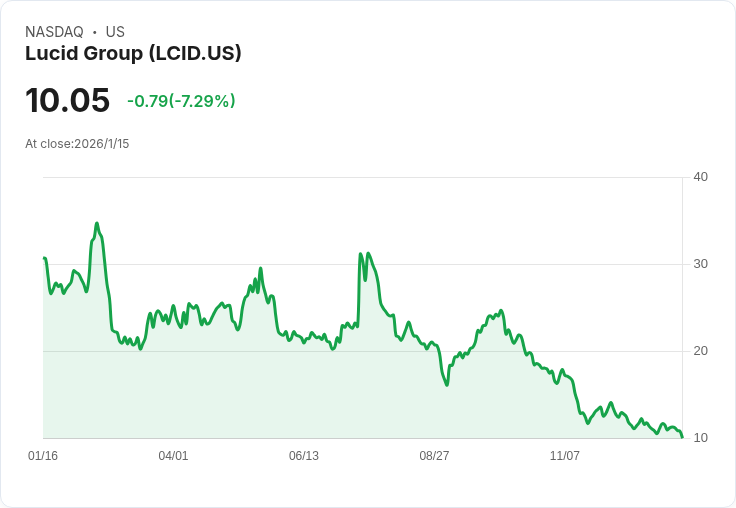736x508 pixels.
Task: Click the highest peak of the price line
Action: [x=97, y=224]
